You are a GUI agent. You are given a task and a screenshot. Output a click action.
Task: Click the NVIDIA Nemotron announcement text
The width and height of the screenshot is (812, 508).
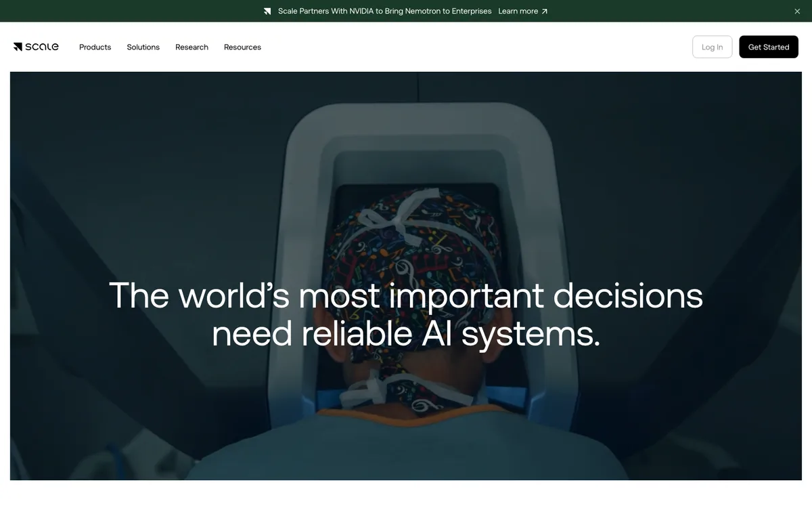click(384, 12)
